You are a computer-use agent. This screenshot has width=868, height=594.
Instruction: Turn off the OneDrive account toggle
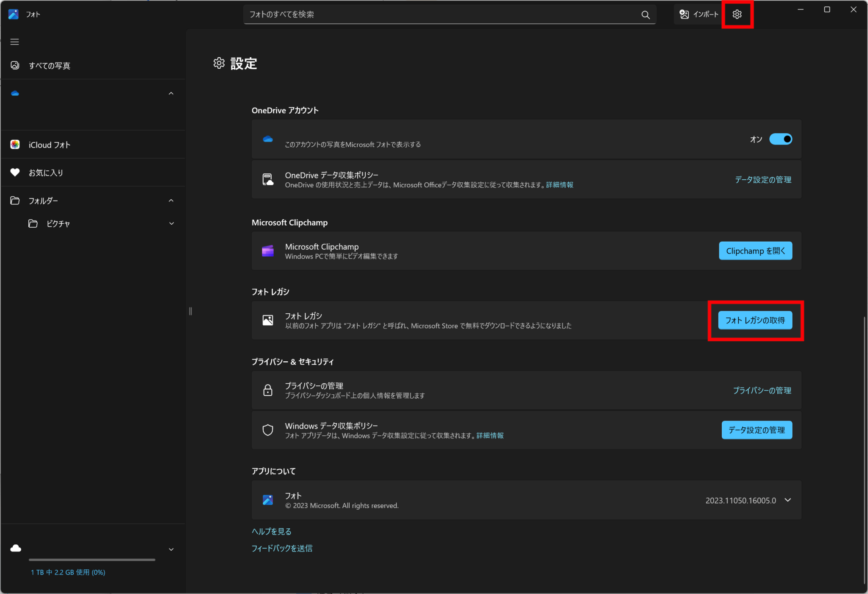780,139
